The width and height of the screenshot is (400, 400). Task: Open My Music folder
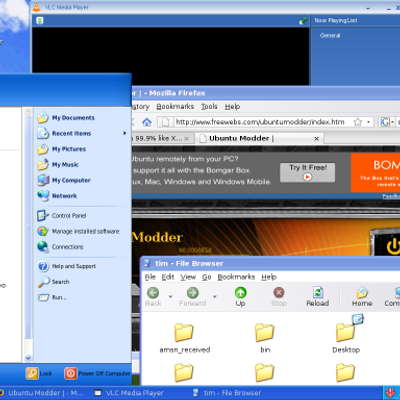click(x=58, y=165)
